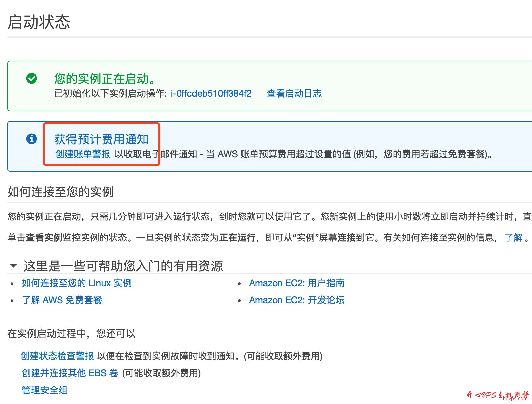
Task: Open instance ID i-0ffcdeb510ff384f2 link
Action: [x=211, y=94]
